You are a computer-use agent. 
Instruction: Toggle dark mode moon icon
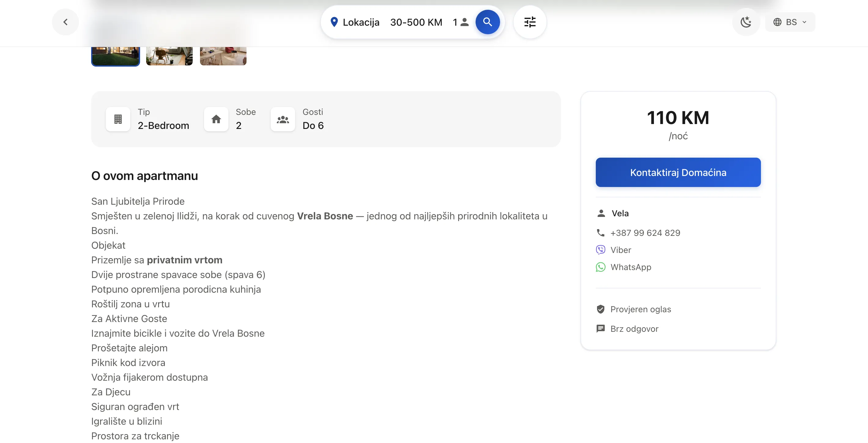(746, 22)
